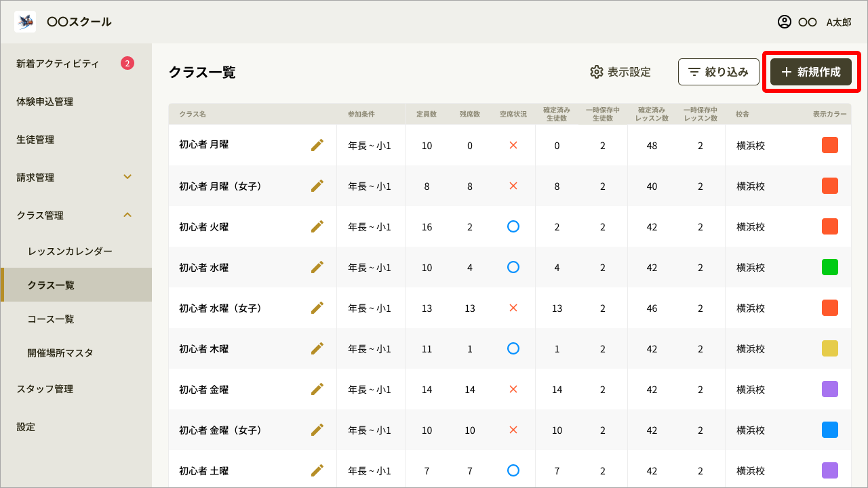Click red X availability mark for 初心者 月曜

[513, 145]
